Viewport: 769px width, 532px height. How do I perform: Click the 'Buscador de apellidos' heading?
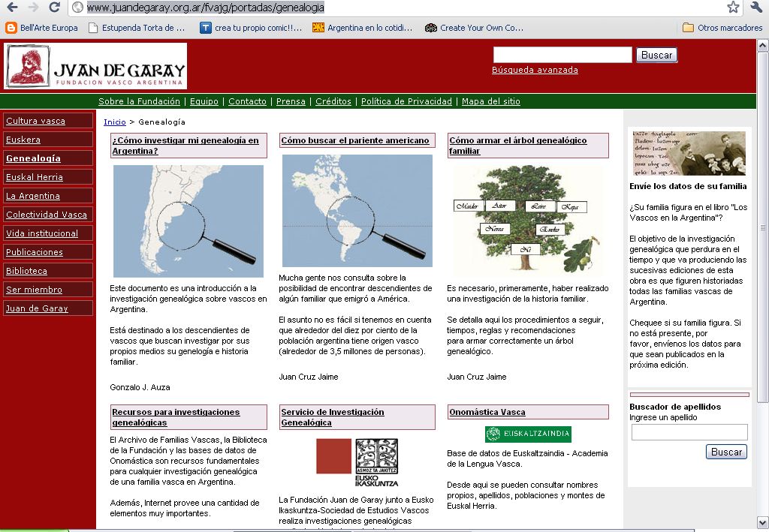click(x=675, y=407)
